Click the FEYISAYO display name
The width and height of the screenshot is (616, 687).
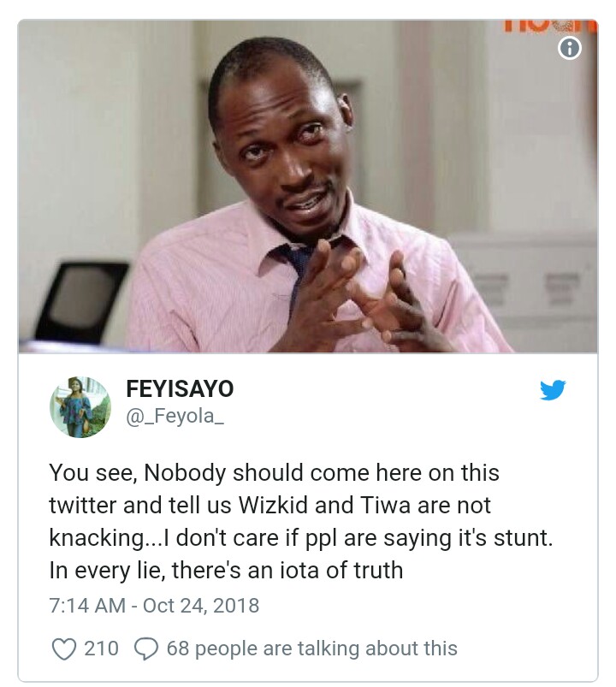(x=180, y=388)
